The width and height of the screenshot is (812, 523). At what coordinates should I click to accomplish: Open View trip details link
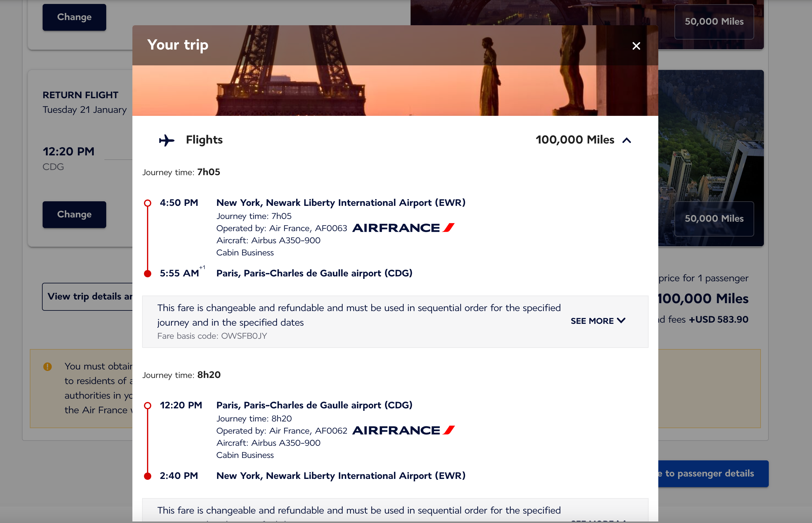(87, 296)
